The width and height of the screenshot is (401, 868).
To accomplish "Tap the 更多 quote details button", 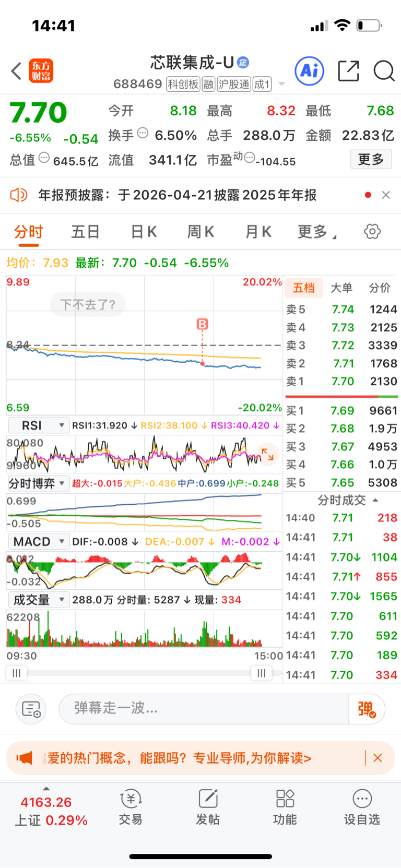I will 371,159.
